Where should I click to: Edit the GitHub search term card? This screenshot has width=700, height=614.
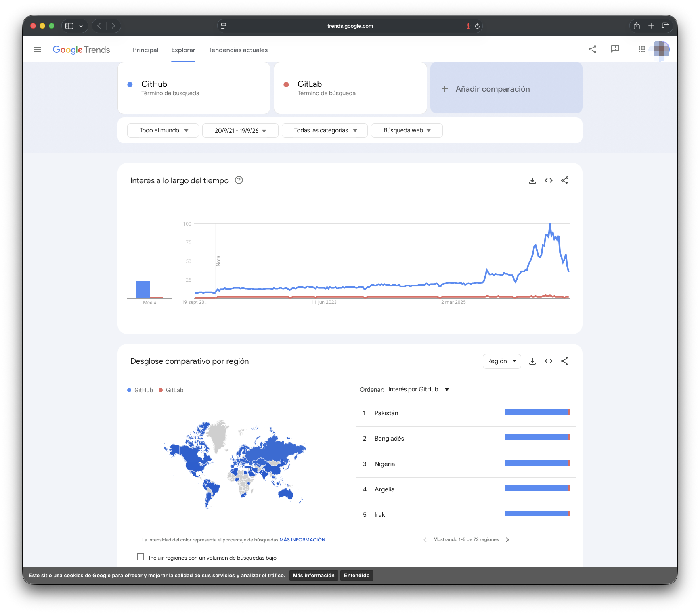point(194,88)
